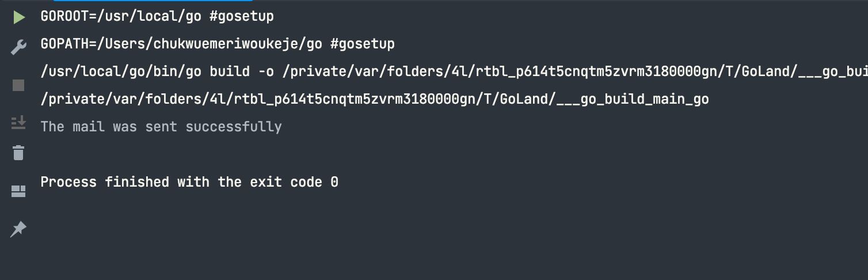Screen dimensions: 868x280
Task: Click the GOPATH=/Users/chukwuemeriwoukeje/go line
Action: pos(218,44)
